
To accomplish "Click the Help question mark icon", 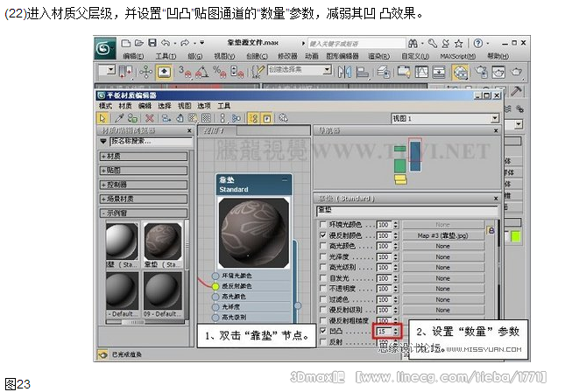I will (x=478, y=44).
